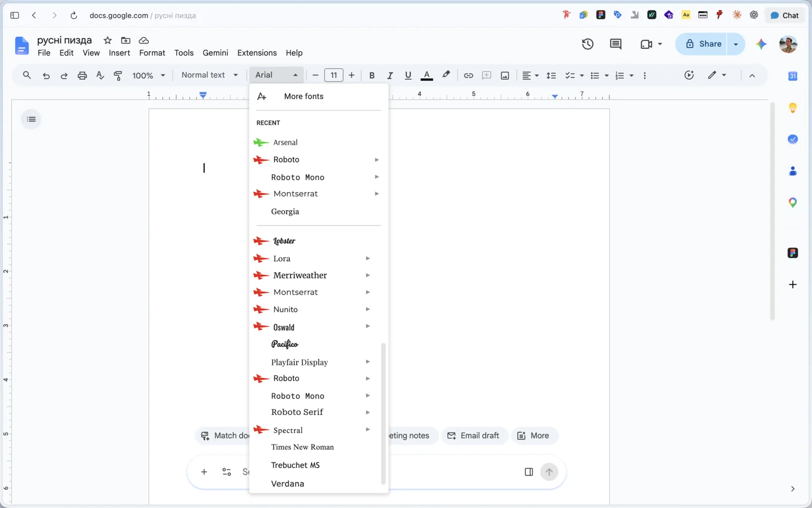Screen dimensions: 812x508
Task: Insert a link with chain icon
Action: tap(468, 75)
